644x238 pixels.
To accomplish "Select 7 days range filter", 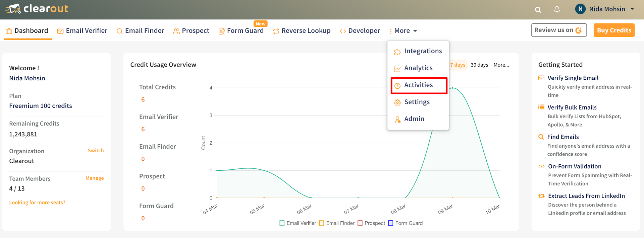I will tap(458, 65).
